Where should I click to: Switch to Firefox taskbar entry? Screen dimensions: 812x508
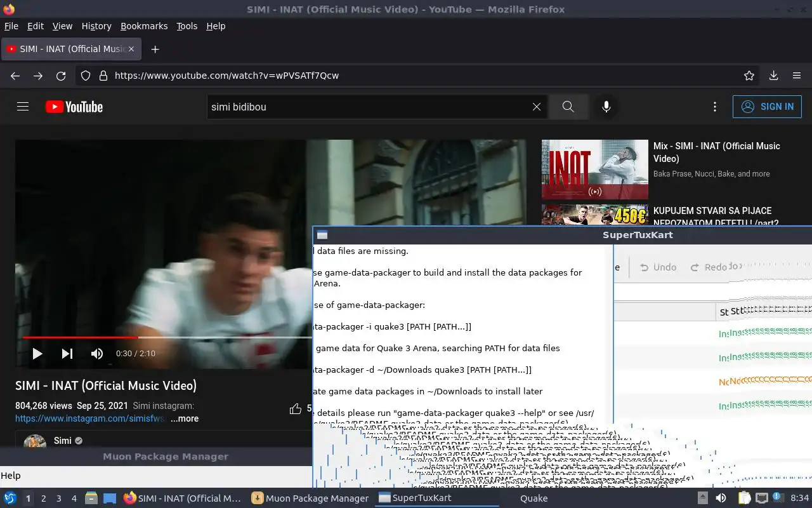(x=183, y=498)
